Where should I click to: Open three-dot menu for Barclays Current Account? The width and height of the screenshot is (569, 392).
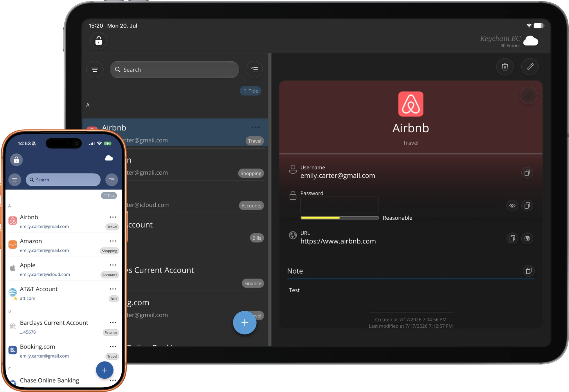113,323
